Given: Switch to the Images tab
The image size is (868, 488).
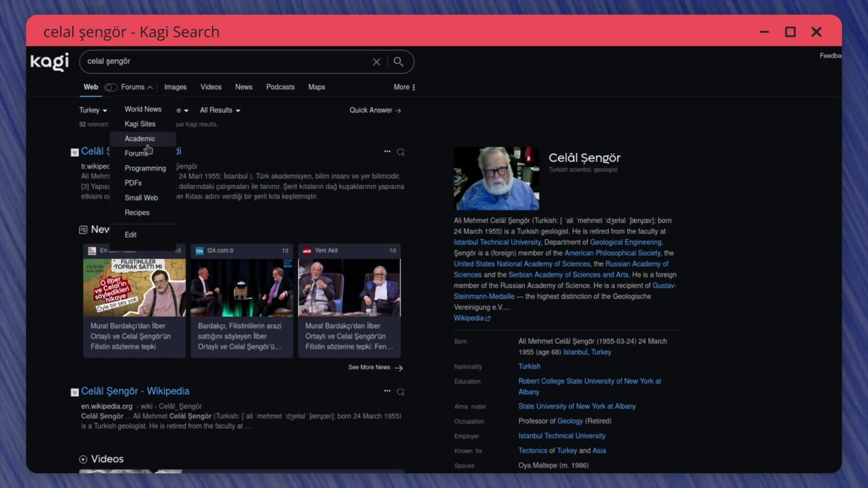Looking at the screenshot, I should tap(175, 87).
